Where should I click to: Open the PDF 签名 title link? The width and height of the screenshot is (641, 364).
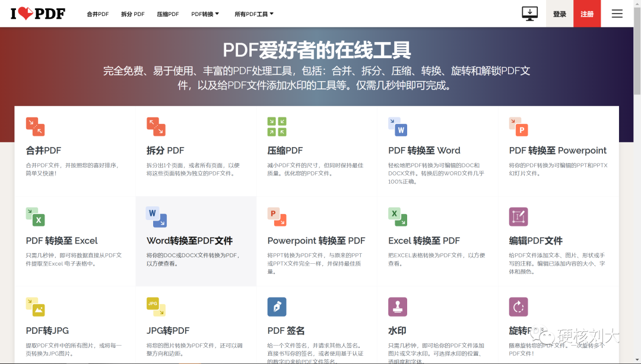pyautogui.click(x=286, y=330)
